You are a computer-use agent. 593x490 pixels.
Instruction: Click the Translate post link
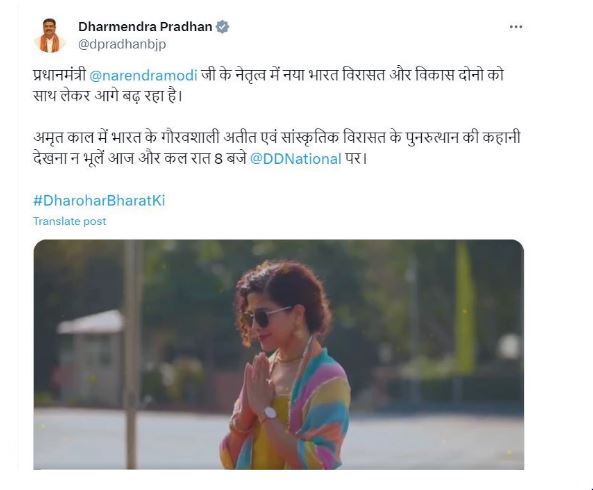(70, 221)
